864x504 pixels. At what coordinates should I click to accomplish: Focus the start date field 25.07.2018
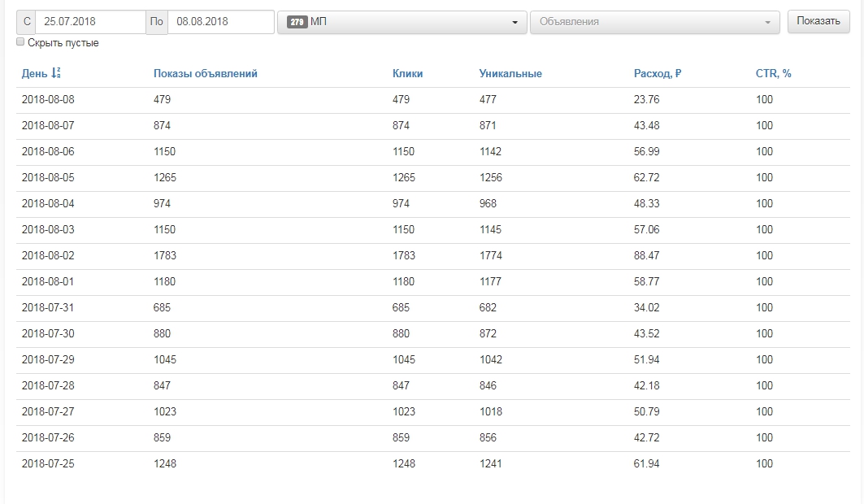[90, 21]
